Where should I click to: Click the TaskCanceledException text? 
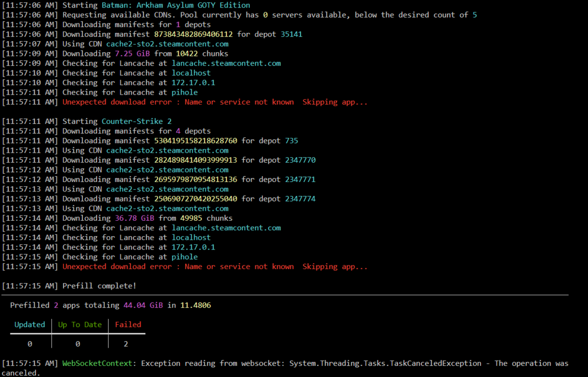tap(436, 363)
